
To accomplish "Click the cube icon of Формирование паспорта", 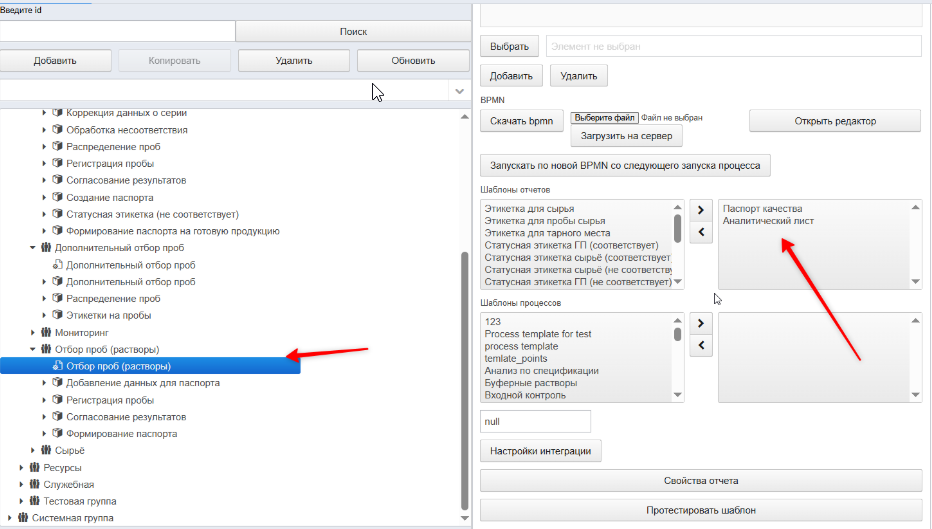I will click(x=57, y=433).
